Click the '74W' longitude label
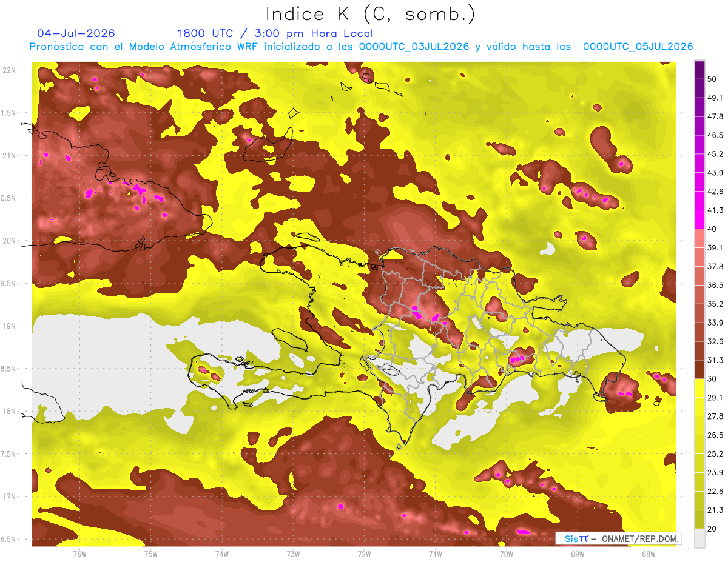This screenshot has width=728, height=562. (222, 554)
